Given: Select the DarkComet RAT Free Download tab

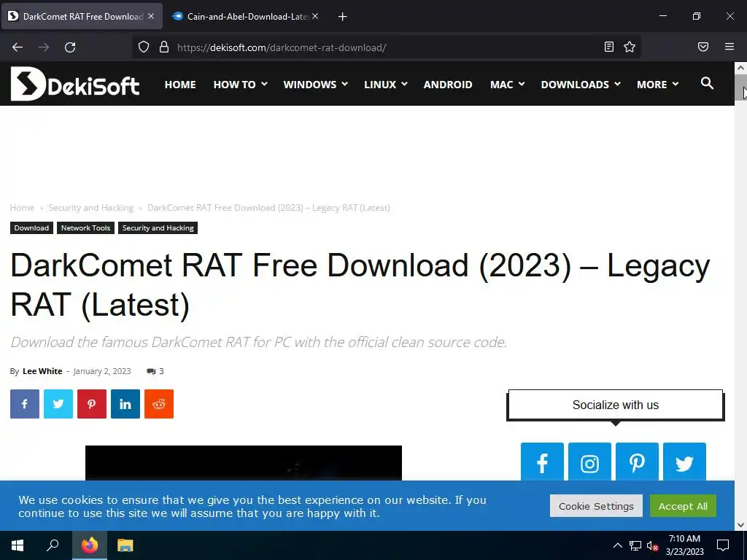Looking at the screenshot, I should pos(81,16).
